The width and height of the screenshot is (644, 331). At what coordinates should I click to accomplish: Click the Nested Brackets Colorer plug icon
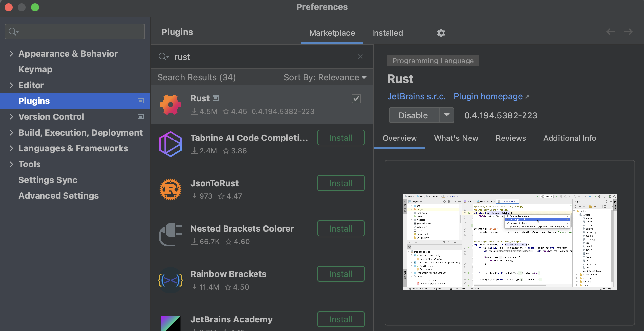tap(171, 235)
